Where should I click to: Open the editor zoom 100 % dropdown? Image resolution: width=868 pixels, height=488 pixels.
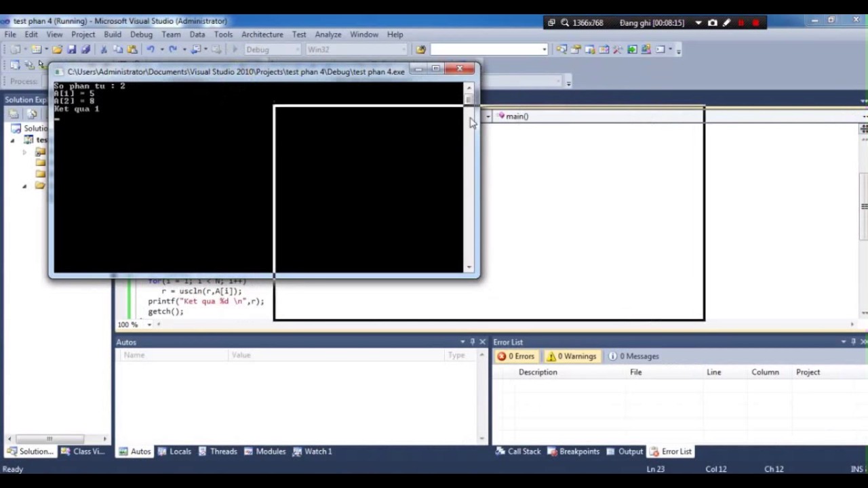point(150,325)
